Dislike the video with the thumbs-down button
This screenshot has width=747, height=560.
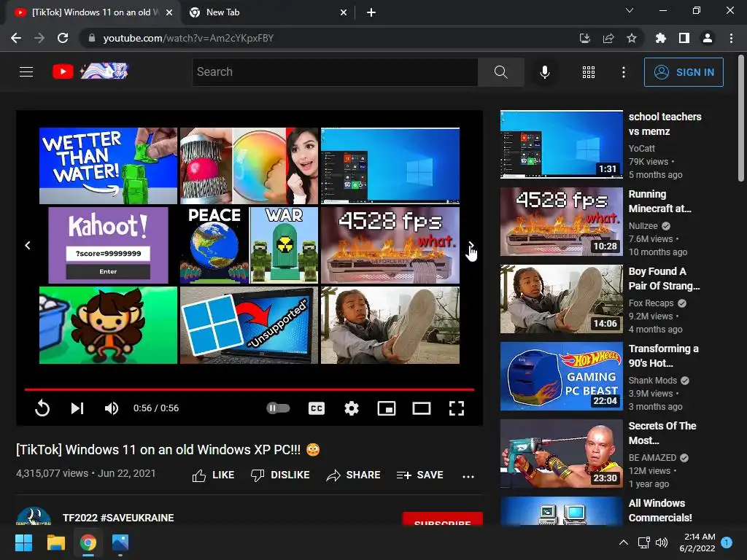click(x=280, y=475)
